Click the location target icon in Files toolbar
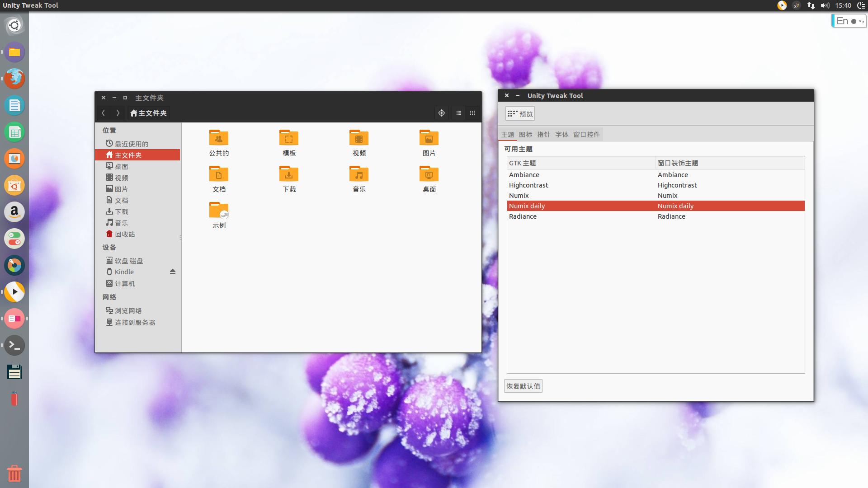 coord(442,113)
